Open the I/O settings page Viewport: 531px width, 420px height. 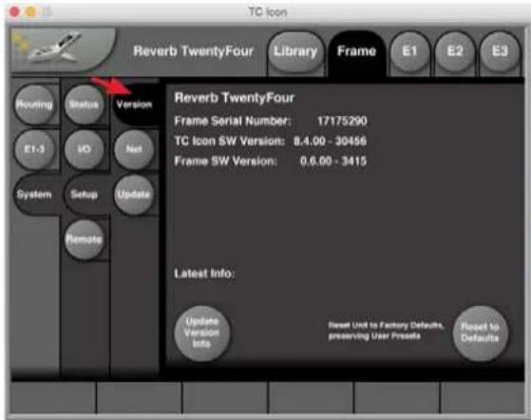tap(84, 149)
